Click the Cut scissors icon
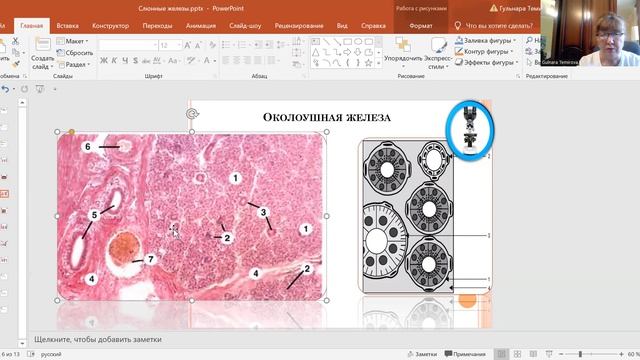640x360 pixels. tap(16, 41)
